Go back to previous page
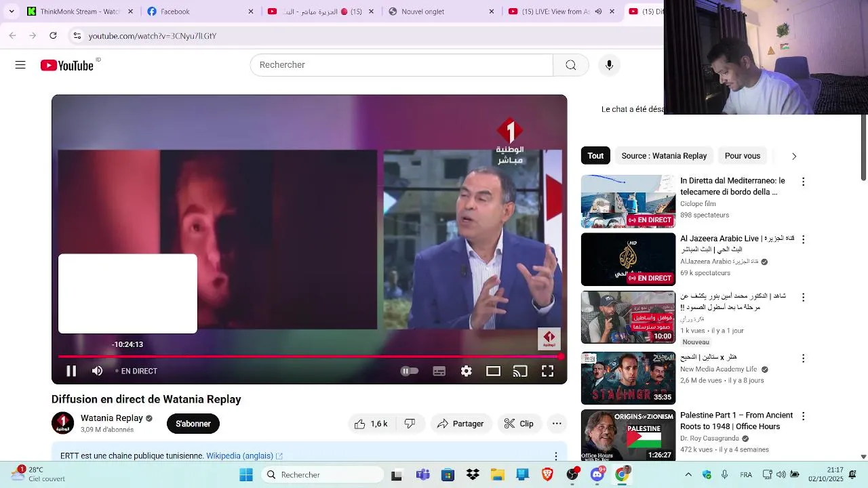The width and height of the screenshot is (868, 488). pos(12,36)
